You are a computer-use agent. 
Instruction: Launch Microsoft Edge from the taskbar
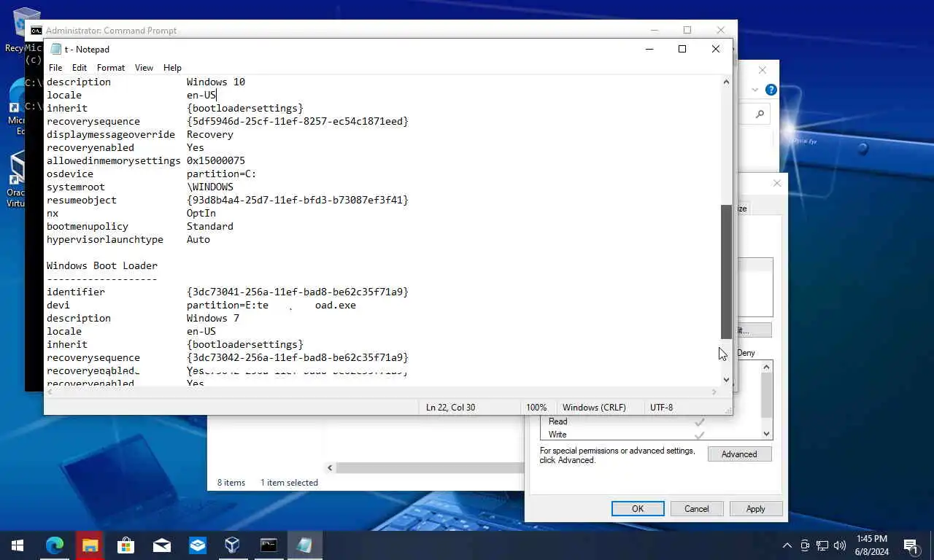55,545
